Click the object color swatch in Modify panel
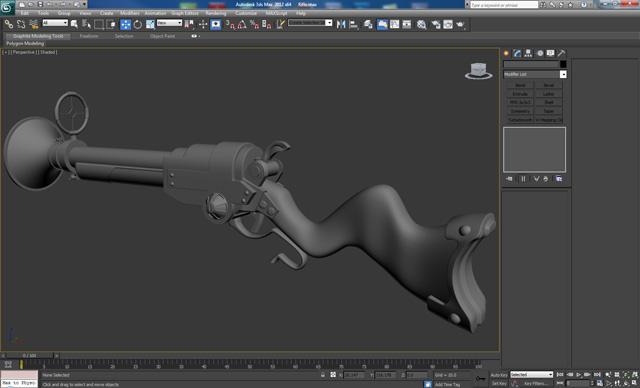640x388 pixels. (563, 64)
